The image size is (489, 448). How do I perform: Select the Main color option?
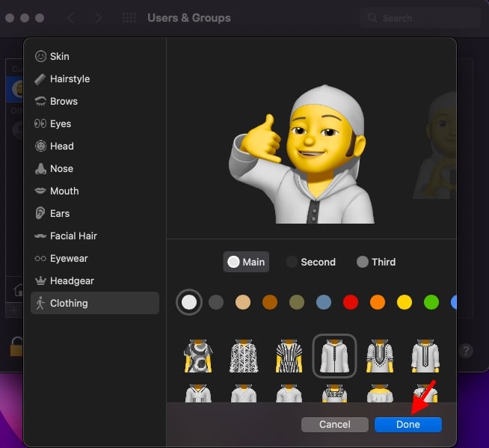pos(246,262)
